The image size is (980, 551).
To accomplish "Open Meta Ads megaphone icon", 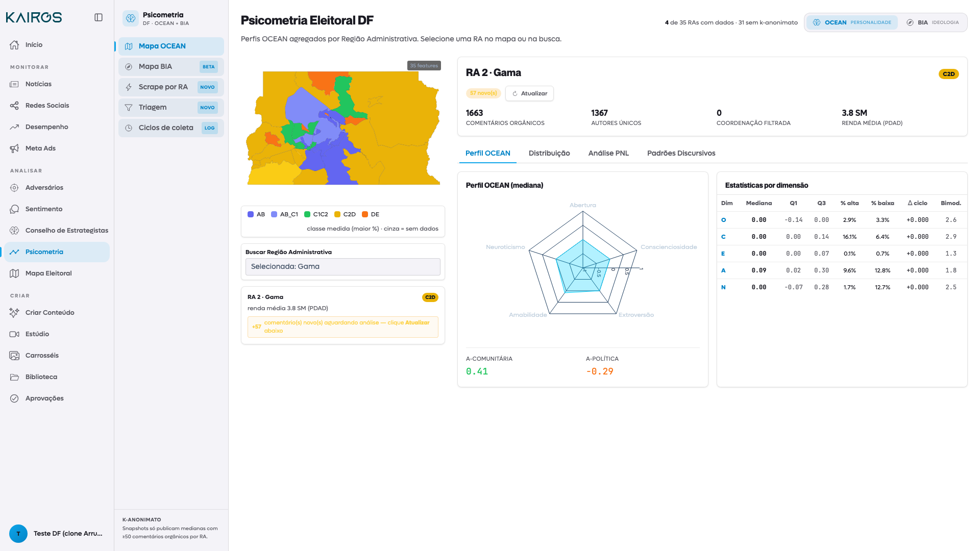I will [14, 148].
